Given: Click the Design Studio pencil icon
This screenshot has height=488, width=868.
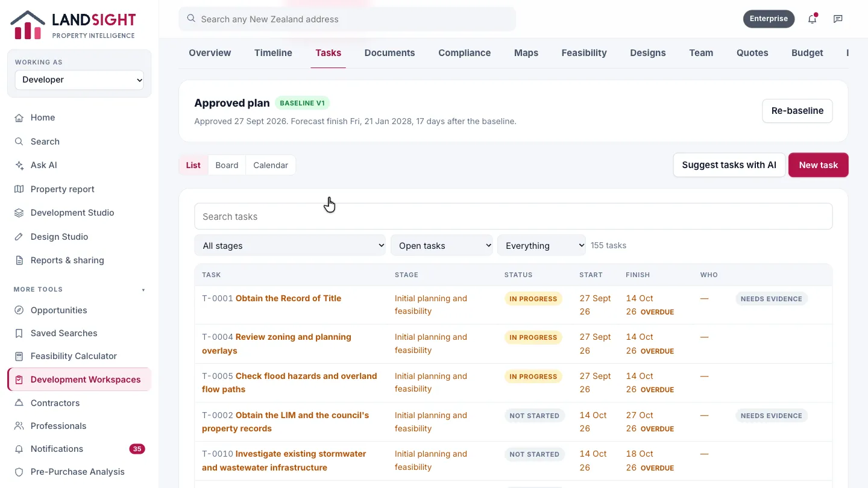Looking at the screenshot, I should point(19,237).
